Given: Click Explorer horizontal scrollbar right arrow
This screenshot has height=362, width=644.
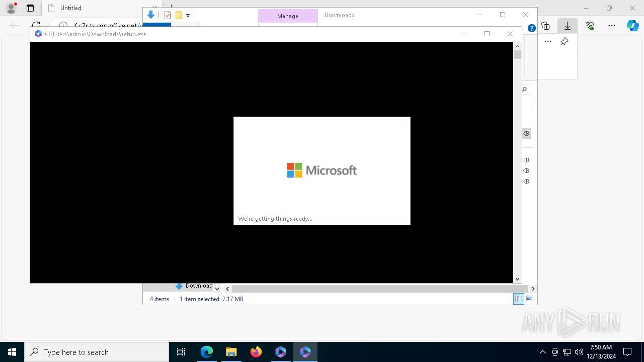Looking at the screenshot, I should coord(533,289).
